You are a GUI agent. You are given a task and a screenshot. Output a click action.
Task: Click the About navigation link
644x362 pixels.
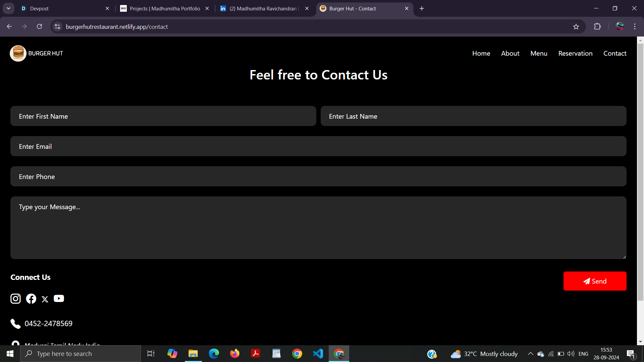click(x=510, y=53)
